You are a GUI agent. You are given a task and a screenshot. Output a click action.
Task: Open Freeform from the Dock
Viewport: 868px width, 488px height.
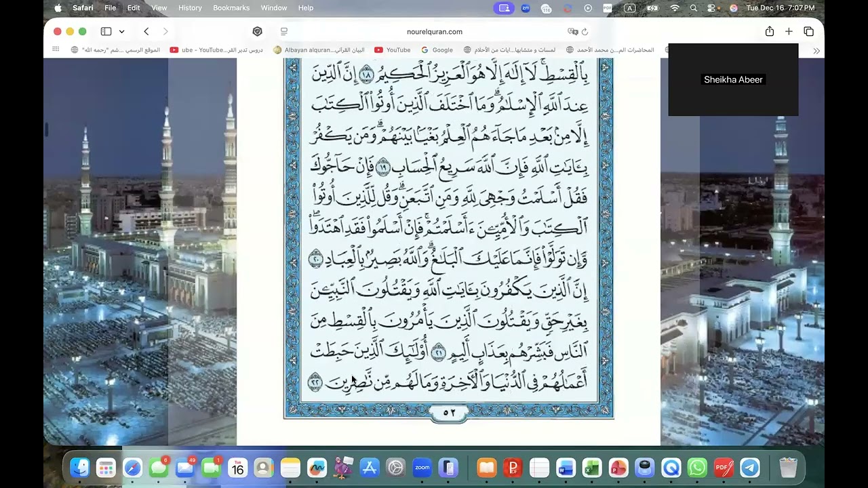point(317,468)
